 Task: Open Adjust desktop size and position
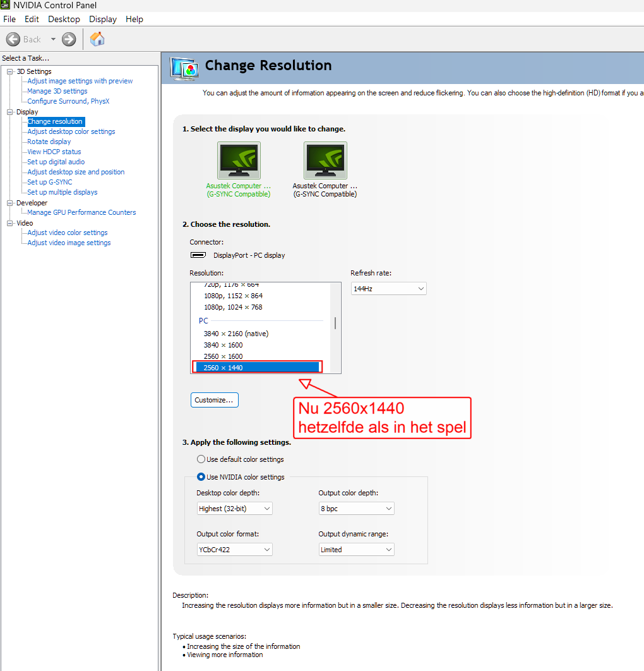click(76, 172)
